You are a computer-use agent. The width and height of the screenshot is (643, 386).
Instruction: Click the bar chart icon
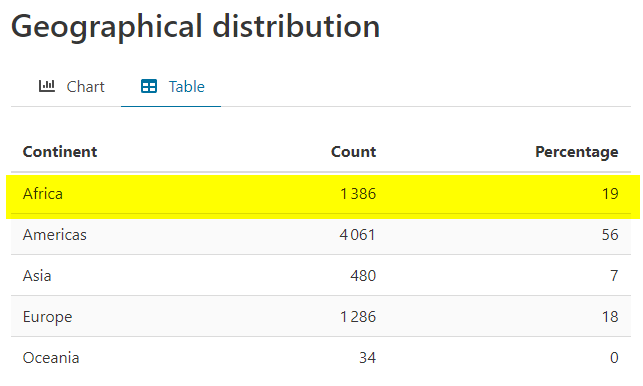(x=47, y=86)
